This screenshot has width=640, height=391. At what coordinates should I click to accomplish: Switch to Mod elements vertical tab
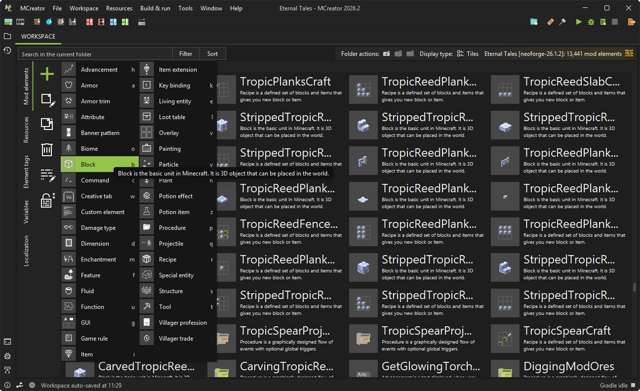(x=26, y=87)
